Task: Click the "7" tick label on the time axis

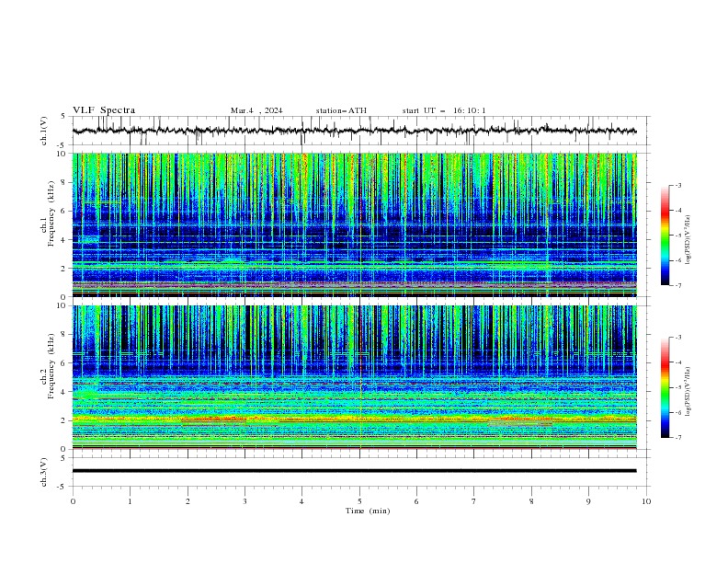Action: (x=474, y=501)
